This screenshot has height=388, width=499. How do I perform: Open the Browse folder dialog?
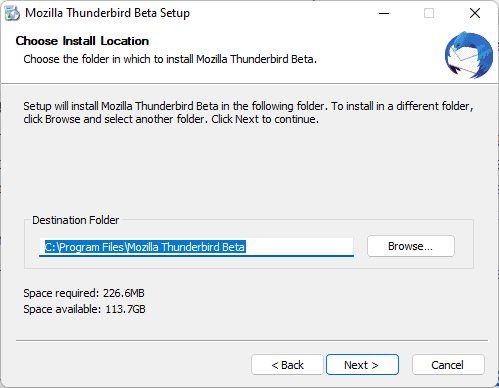tap(411, 246)
